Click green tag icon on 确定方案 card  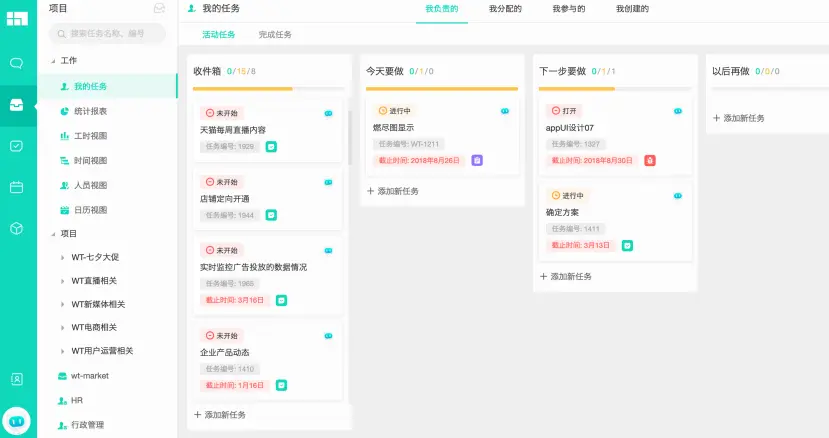(x=627, y=245)
